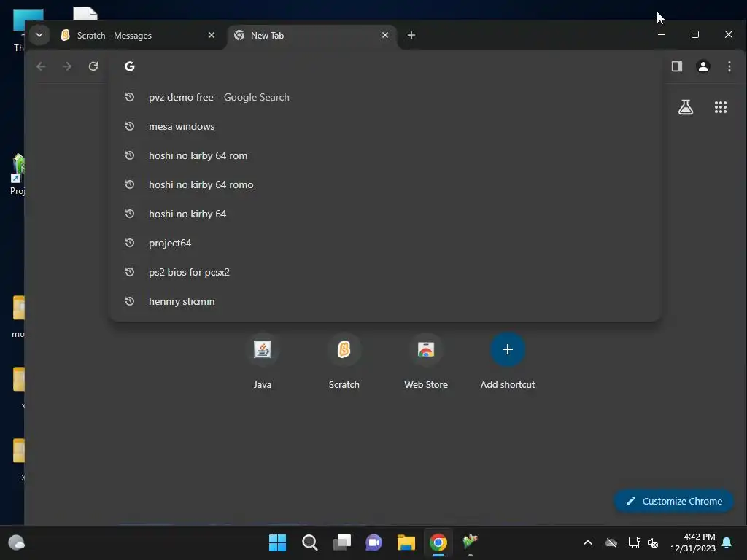Open the Web Store shortcut
Viewport: 747px width, 560px height.
click(x=426, y=362)
